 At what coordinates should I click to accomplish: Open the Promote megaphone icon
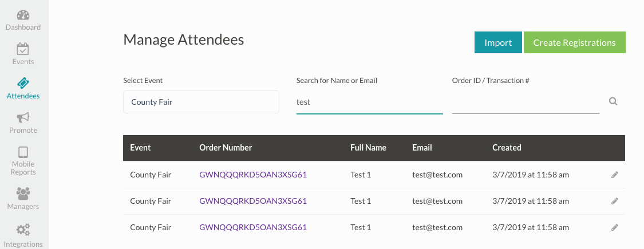[x=23, y=118]
